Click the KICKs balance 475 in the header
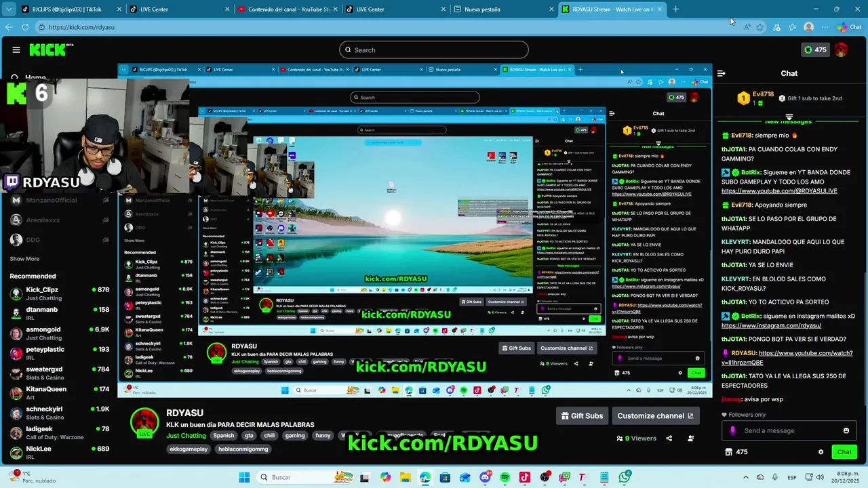This screenshot has height=488, width=868. 814,49
